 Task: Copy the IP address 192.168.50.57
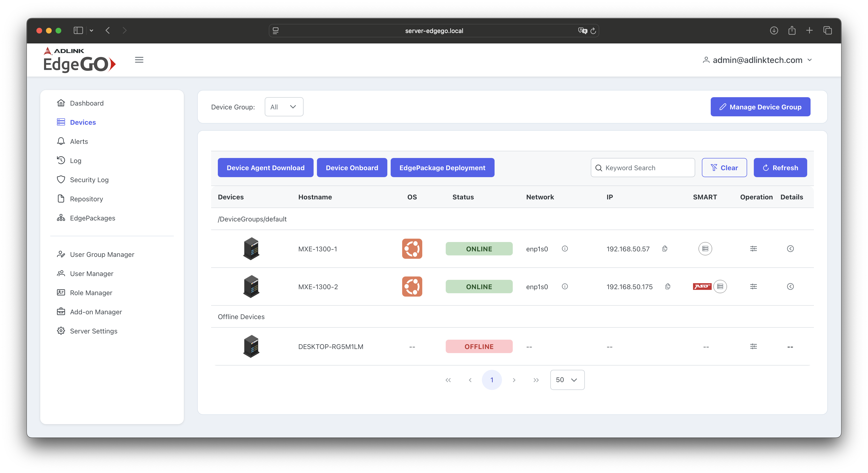pyautogui.click(x=665, y=249)
